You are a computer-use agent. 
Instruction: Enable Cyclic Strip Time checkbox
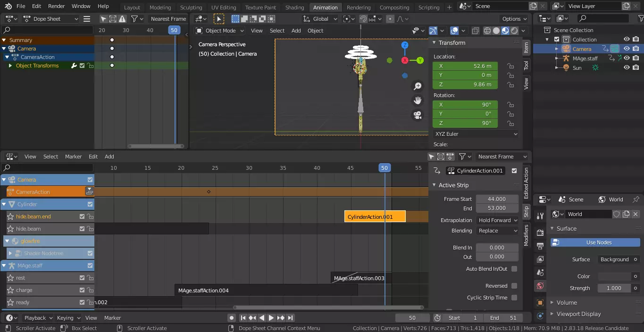(x=514, y=298)
